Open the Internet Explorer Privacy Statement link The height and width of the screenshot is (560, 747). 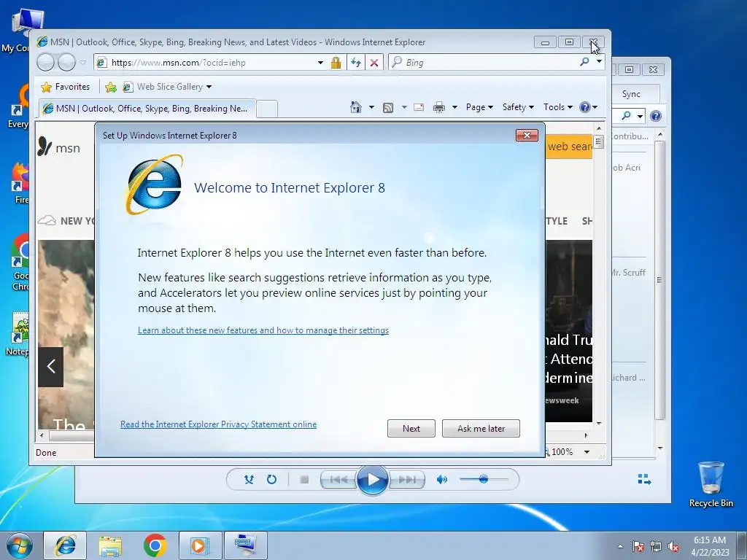[x=218, y=424]
